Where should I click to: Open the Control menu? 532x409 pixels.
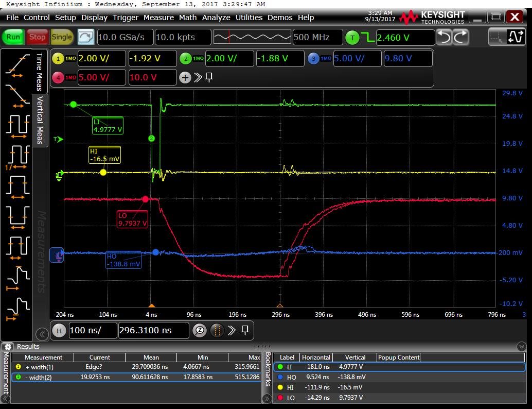(37, 18)
